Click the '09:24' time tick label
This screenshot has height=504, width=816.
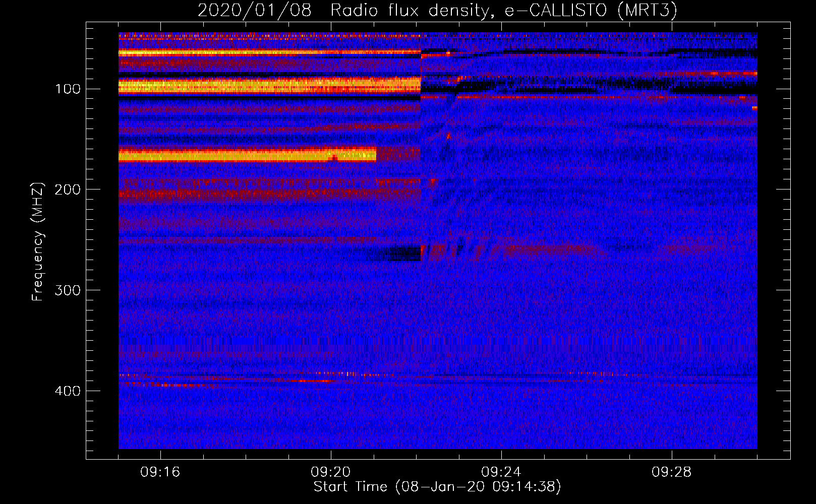(x=501, y=472)
